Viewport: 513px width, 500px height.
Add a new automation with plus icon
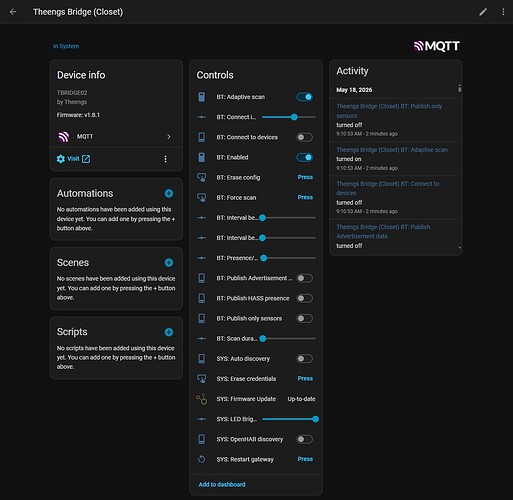click(x=169, y=193)
